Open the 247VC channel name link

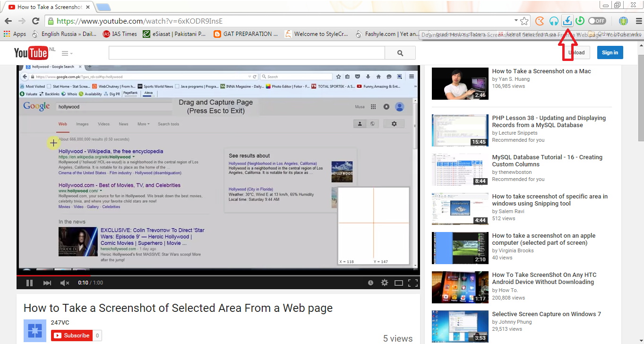click(x=60, y=323)
